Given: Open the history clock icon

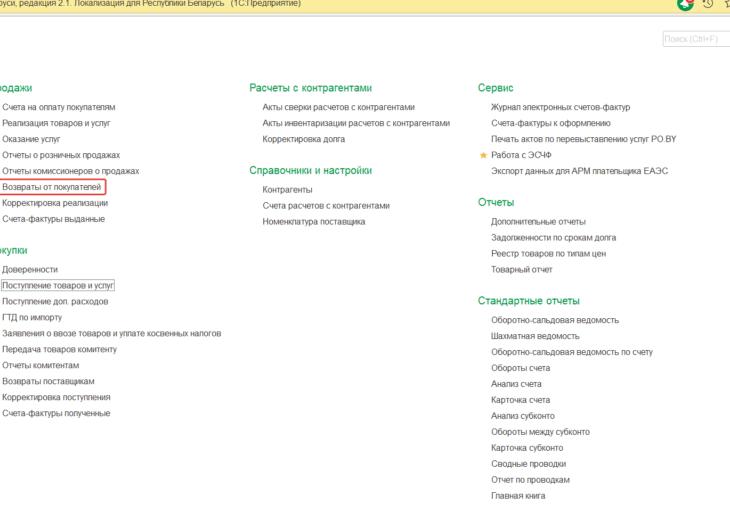Looking at the screenshot, I should (708, 4).
